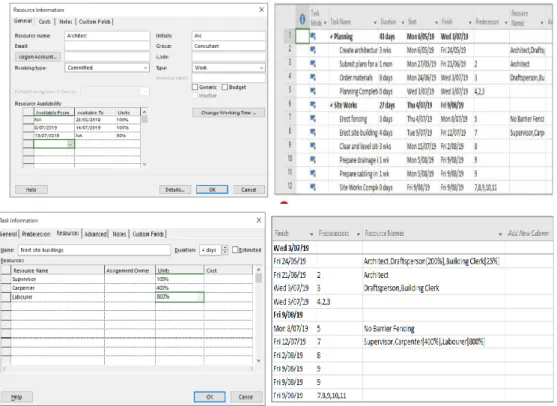Enable the Budget checkbox
The width and height of the screenshot is (557, 406).
pos(225,87)
